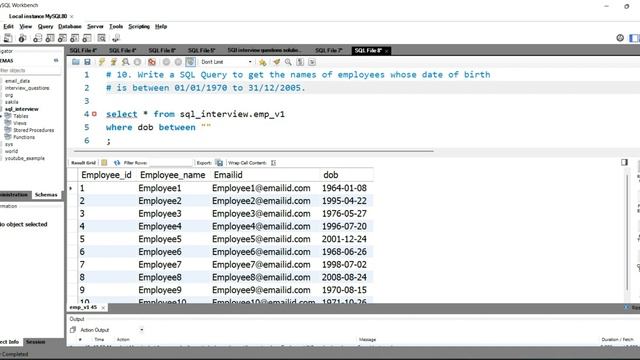The image size is (640, 360).
Task: Click the Schemas panel expand icon
Action: pos(56,60)
